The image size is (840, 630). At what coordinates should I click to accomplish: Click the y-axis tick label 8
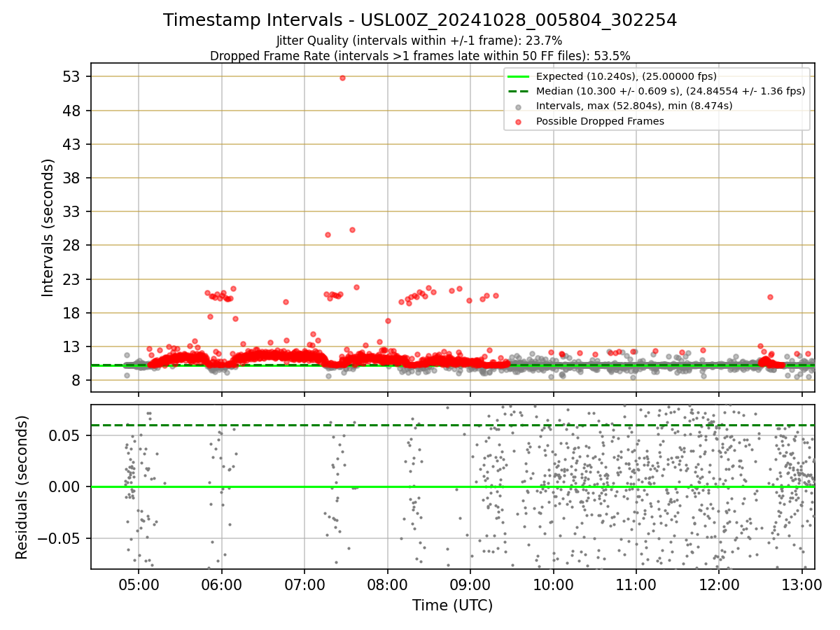(78, 380)
